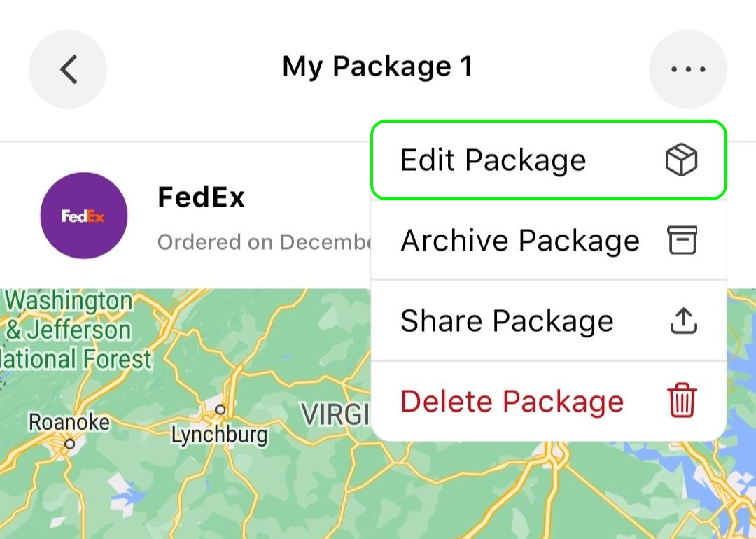Open the three-dot more options menu

(x=688, y=69)
